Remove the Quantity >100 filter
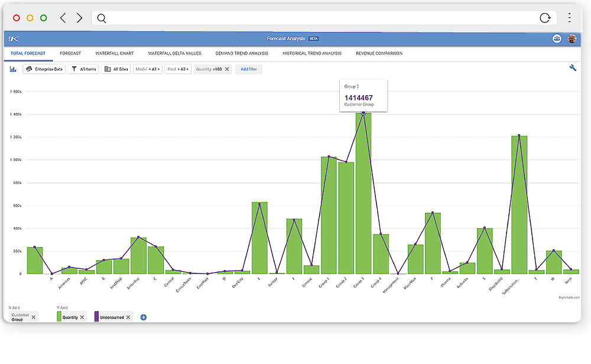The height and width of the screenshot is (364, 591). click(x=227, y=69)
